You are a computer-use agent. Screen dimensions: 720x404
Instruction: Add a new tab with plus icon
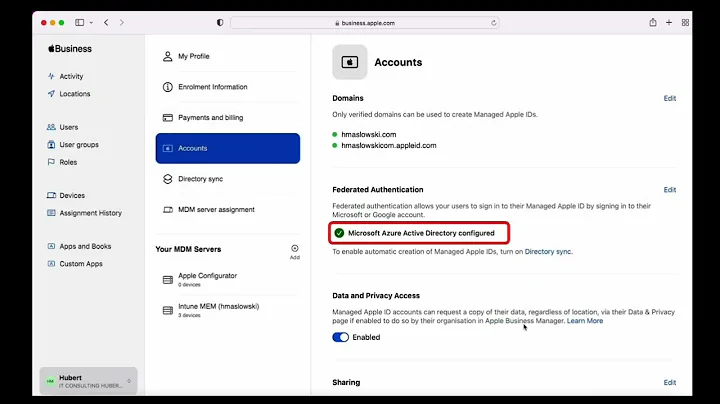click(x=669, y=22)
